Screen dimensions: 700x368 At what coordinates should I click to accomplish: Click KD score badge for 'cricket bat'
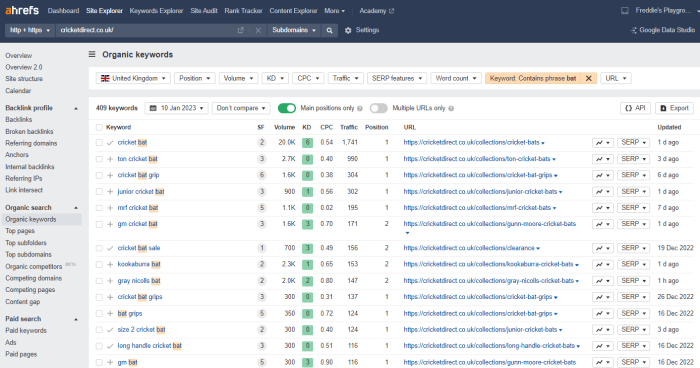(x=307, y=143)
